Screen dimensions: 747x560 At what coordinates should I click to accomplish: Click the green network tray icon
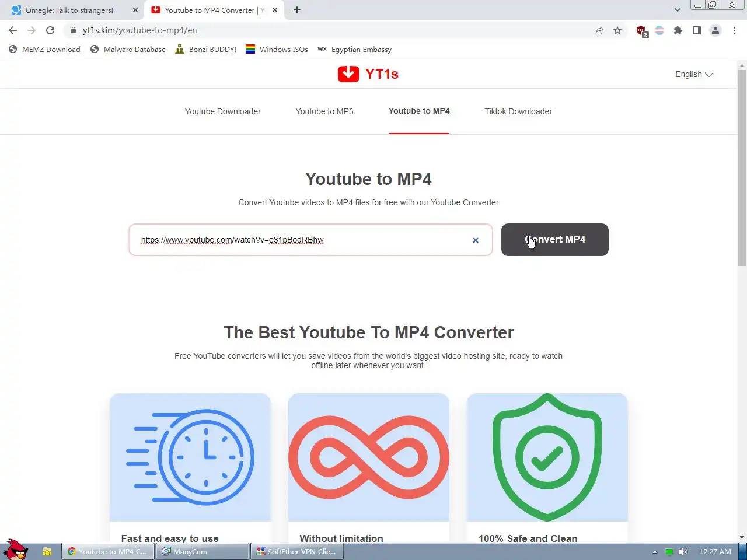[669, 551]
